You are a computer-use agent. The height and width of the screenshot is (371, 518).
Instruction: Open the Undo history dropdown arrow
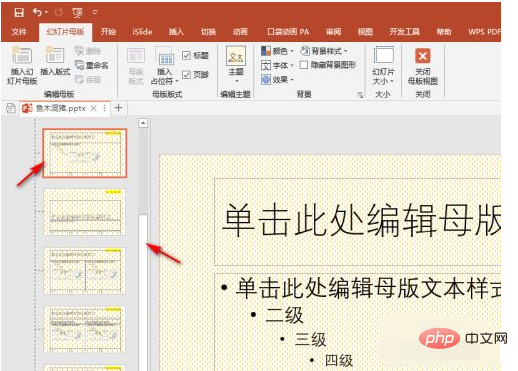tap(46, 13)
